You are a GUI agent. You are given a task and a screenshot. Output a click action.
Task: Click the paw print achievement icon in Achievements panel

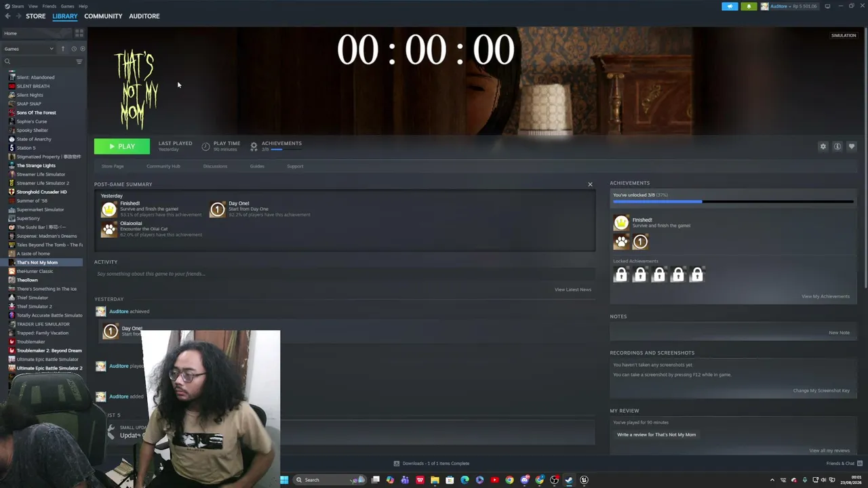click(621, 241)
